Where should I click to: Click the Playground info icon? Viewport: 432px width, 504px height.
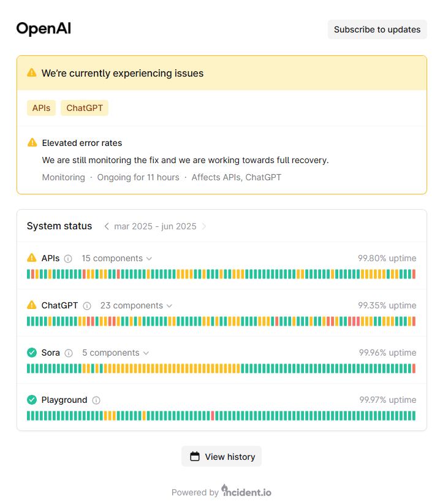click(96, 400)
